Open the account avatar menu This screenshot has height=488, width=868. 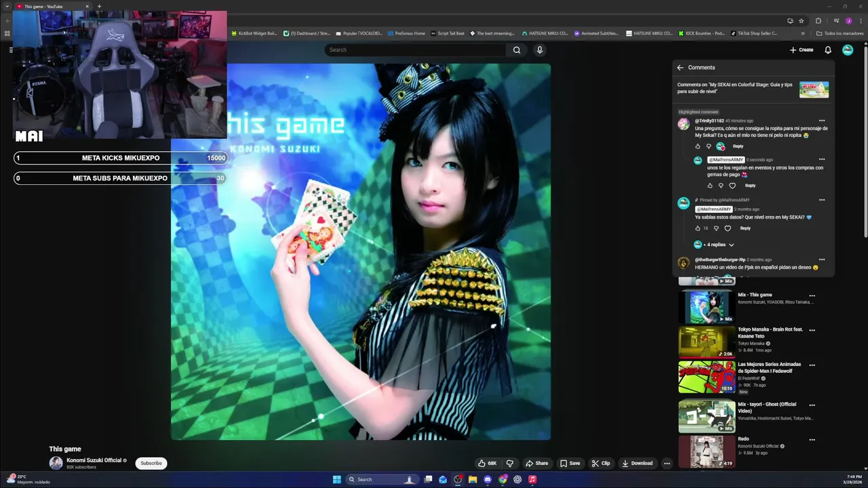848,49
